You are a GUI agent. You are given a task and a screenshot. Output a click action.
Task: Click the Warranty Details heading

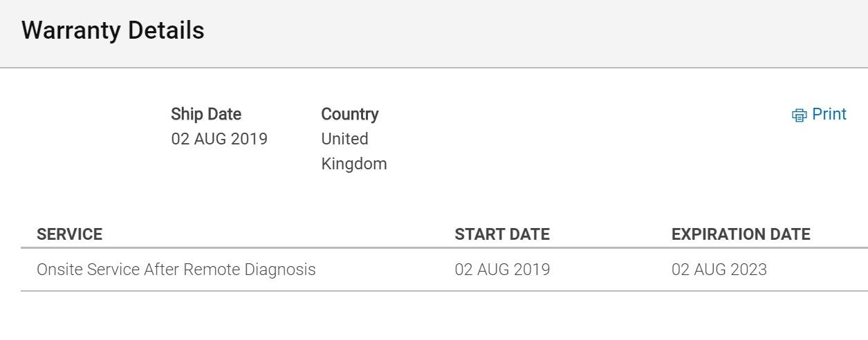[113, 30]
